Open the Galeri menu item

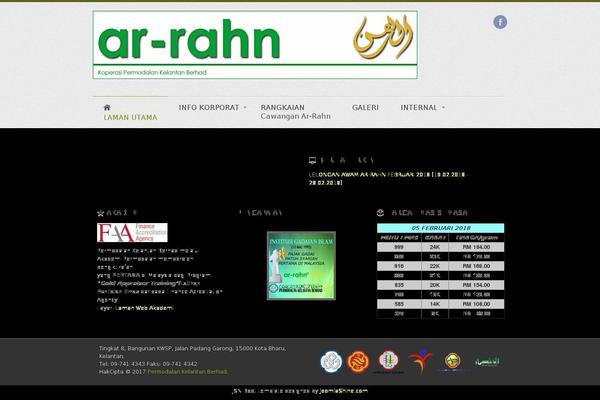(365, 108)
